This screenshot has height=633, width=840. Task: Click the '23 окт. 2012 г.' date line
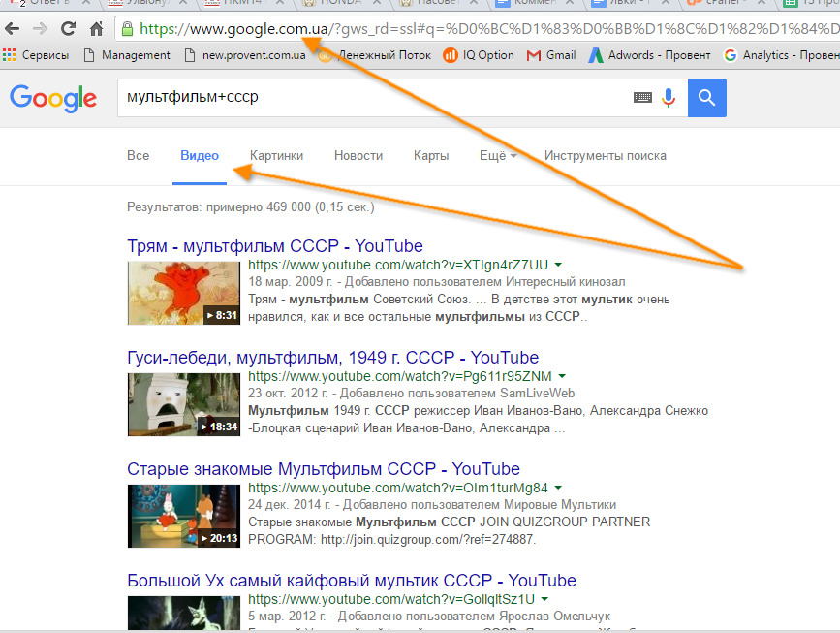[412, 394]
